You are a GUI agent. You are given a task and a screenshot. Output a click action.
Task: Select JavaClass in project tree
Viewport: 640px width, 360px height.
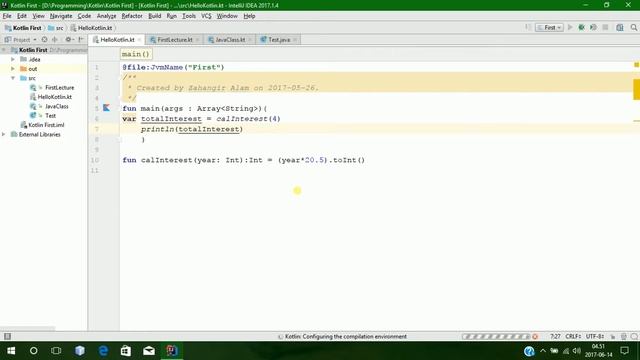pyautogui.click(x=57, y=106)
